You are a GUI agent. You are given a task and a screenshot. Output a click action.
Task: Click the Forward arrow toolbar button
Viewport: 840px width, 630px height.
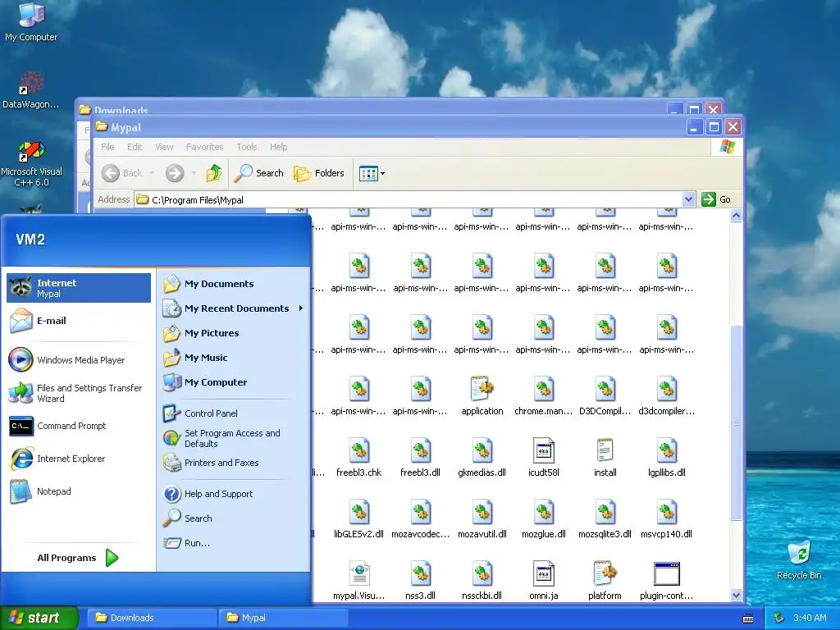click(175, 173)
